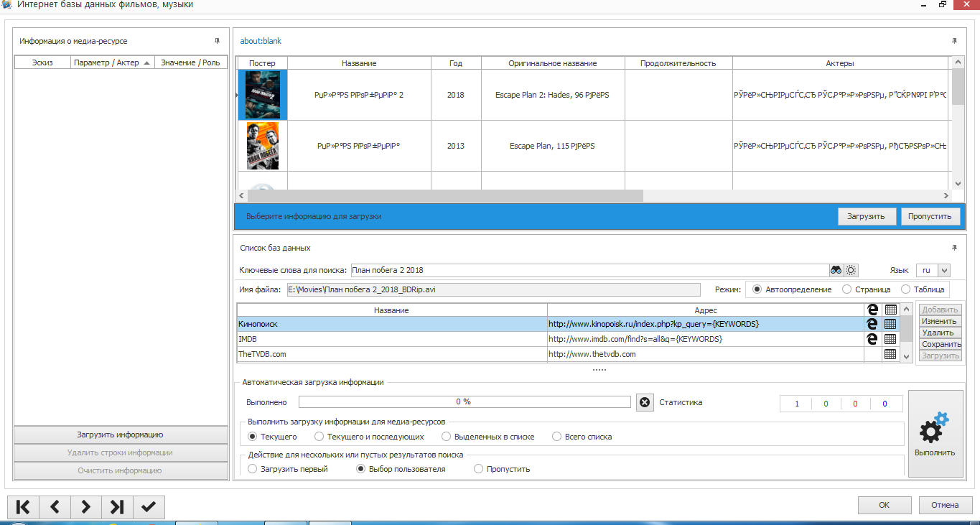
Task: Click the OK button
Action: click(885, 505)
